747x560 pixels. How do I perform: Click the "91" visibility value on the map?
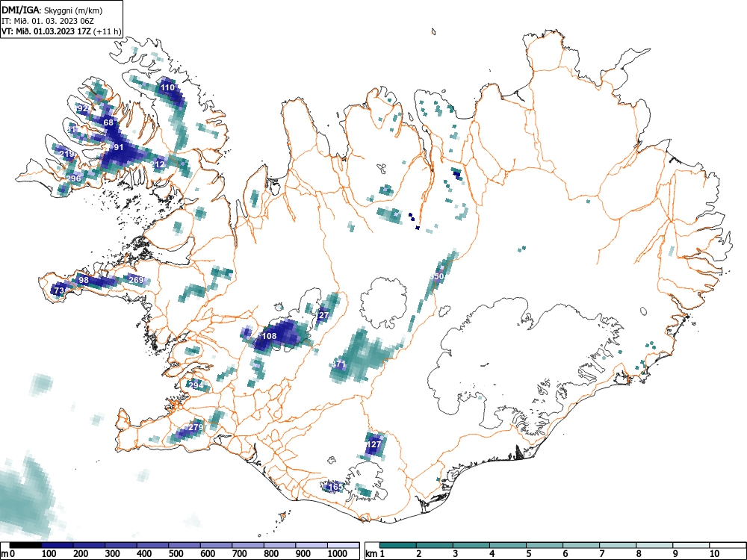coord(118,148)
